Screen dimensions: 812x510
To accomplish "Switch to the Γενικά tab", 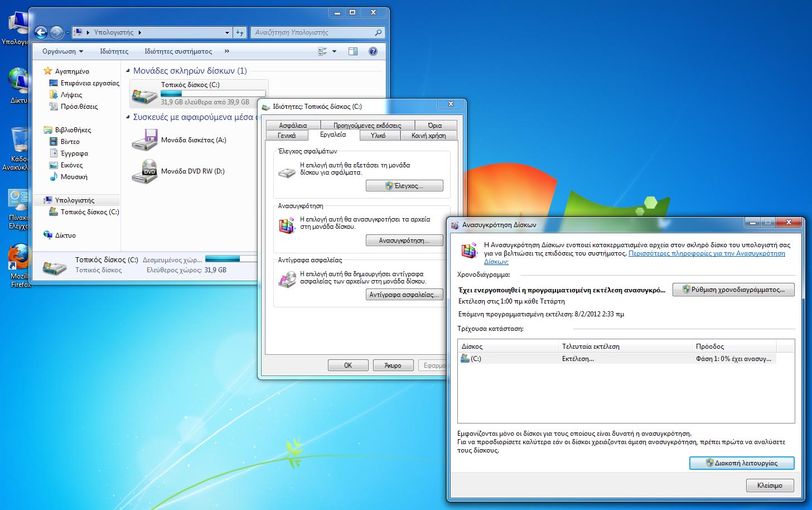I will coord(287,136).
